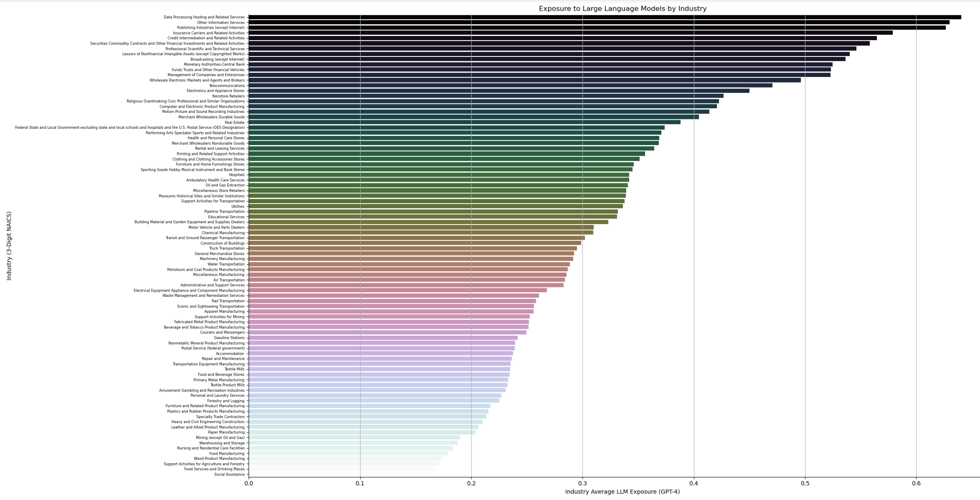The width and height of the screenshot is (980, 500).
Task: Click the Gasoline Stations bar
Action: click(x=383, y=338)
